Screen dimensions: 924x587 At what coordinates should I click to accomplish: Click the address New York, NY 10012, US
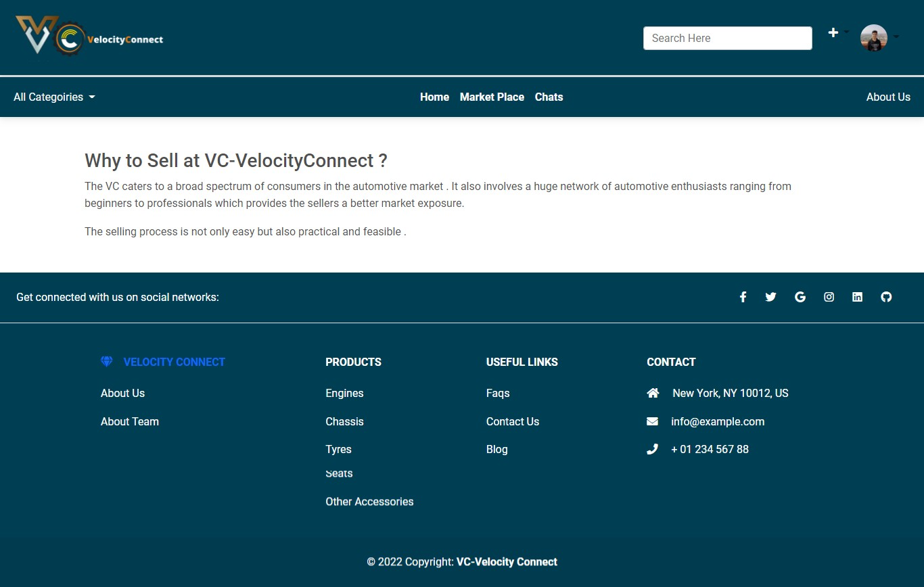731,393
